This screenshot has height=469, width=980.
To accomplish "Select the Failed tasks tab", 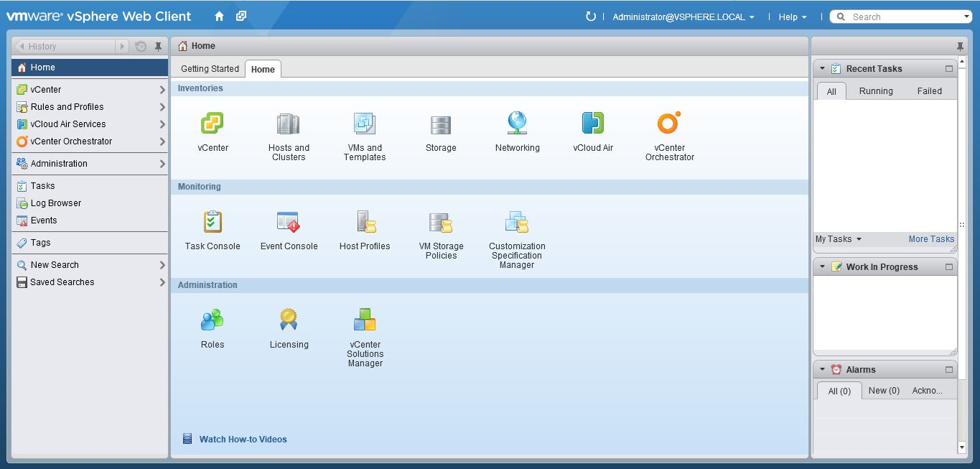I will pyautogui.click(x=929, y=91).
